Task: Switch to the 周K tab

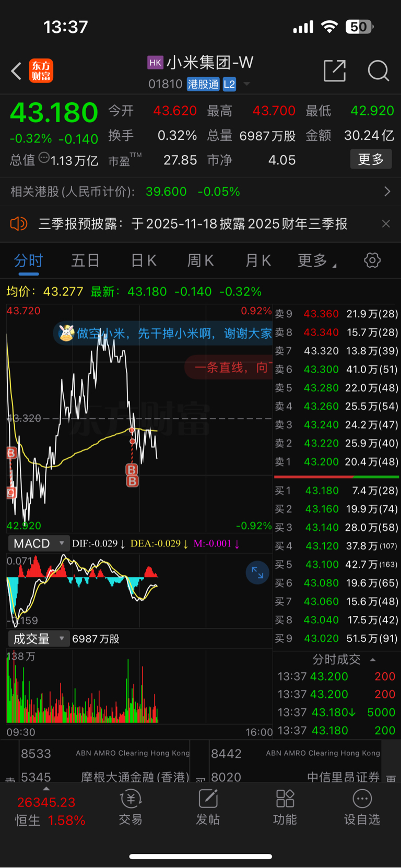Action: coord(200,260)
